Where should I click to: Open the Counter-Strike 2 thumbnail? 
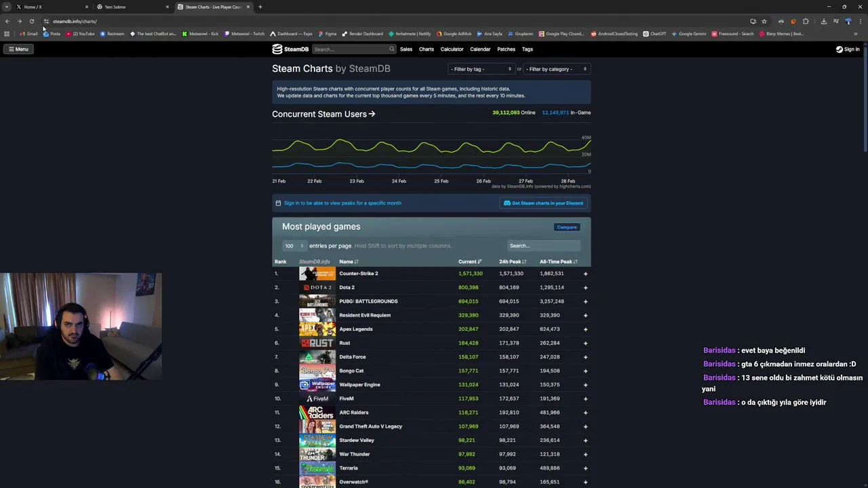[x=317, y=274]
